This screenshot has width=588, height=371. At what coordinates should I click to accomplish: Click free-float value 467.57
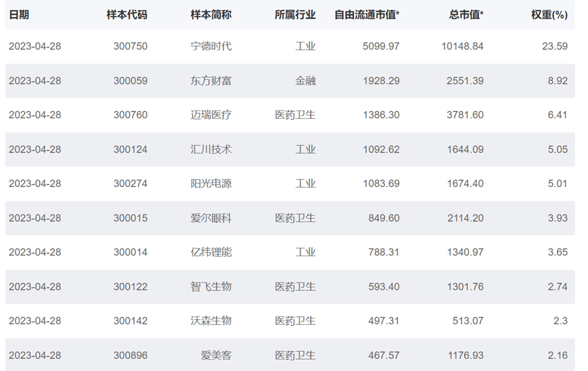click(384, 355)
